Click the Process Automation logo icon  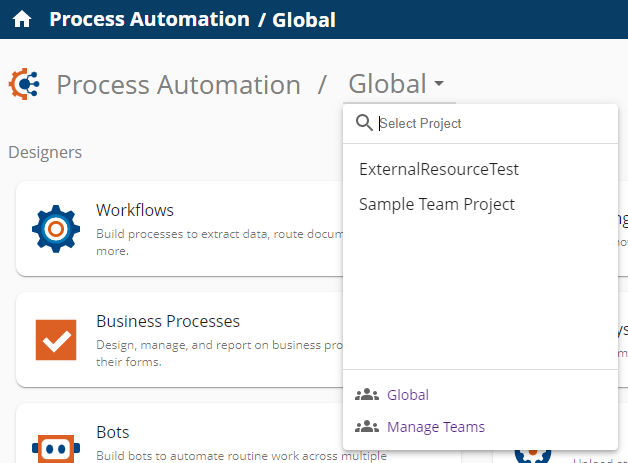click(x=24, y=84)
